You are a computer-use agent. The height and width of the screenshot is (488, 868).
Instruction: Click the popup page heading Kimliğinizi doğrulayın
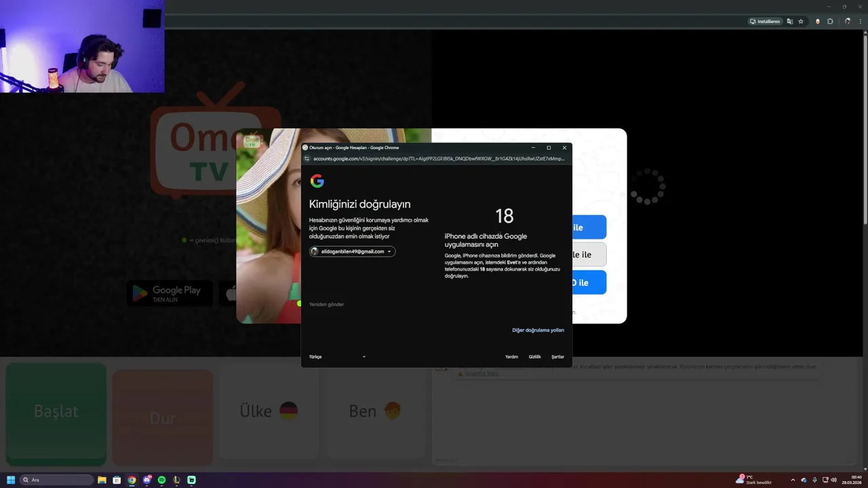click(x=359, y=204)
